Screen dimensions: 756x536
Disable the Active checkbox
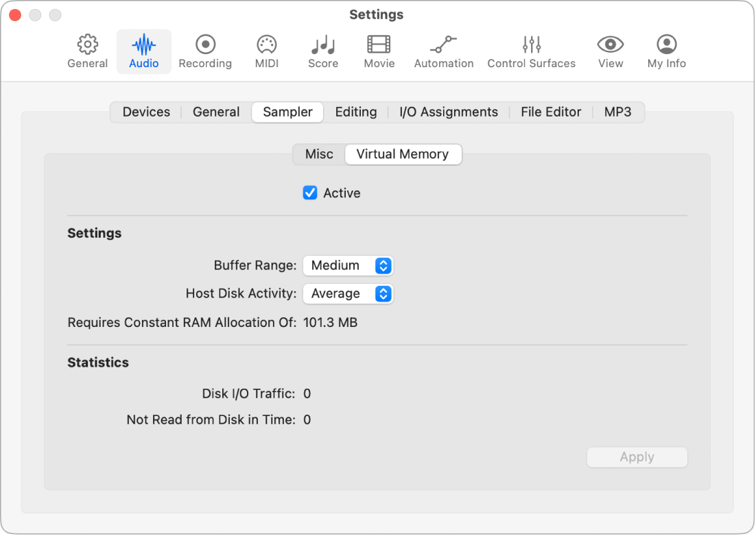(310, 193)
